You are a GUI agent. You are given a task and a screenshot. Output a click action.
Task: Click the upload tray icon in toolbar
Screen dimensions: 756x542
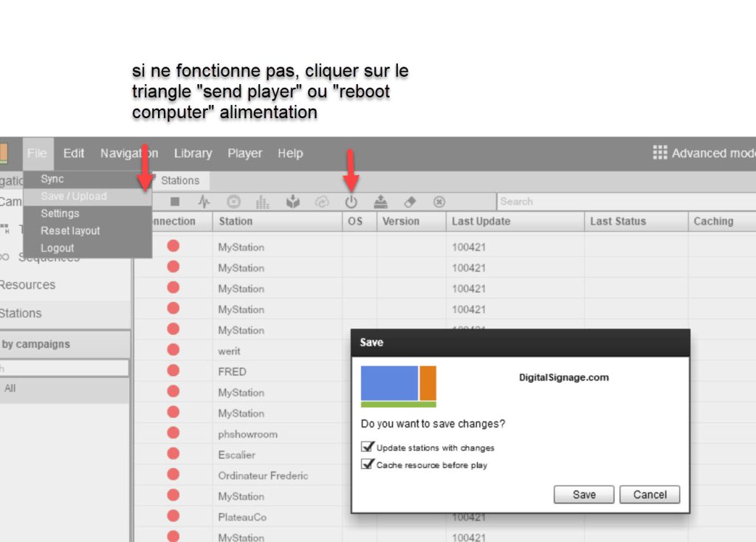click(380, 201)
